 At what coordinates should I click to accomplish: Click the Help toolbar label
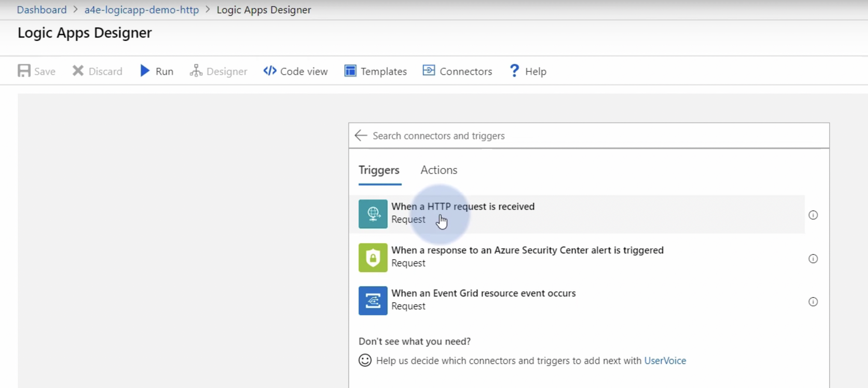(536, 72)
